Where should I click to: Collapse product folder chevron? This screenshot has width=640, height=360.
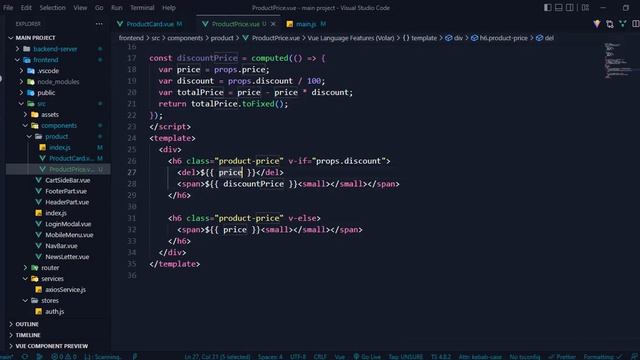[x=29, y=136]
